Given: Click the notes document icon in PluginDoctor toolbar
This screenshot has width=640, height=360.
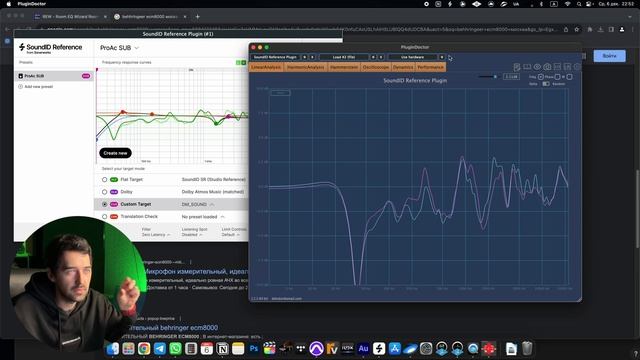Looking at the screenshot, I should pyautogui.click(x=517, y=67).
